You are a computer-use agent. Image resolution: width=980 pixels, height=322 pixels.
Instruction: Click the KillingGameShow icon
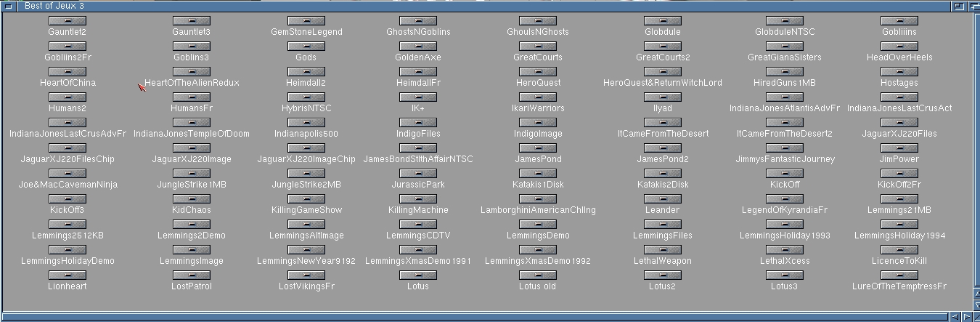click(x=306, y=199)
